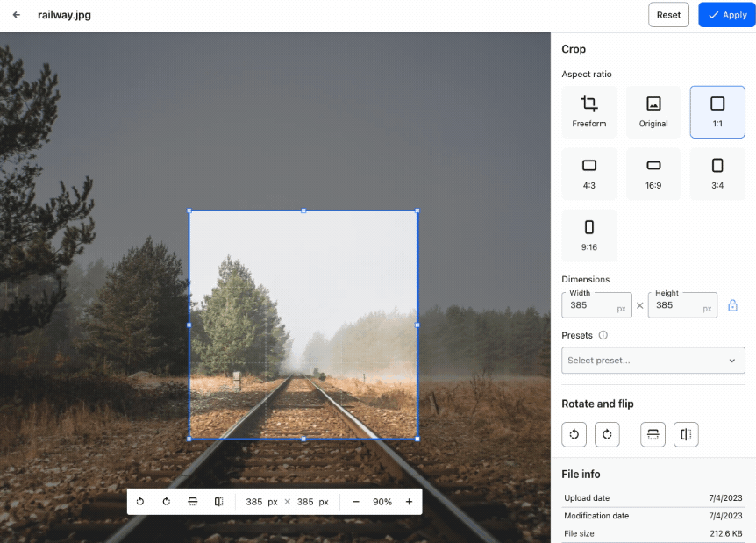Flip image vertically in Rotate and flip panel

pos(653,434)
